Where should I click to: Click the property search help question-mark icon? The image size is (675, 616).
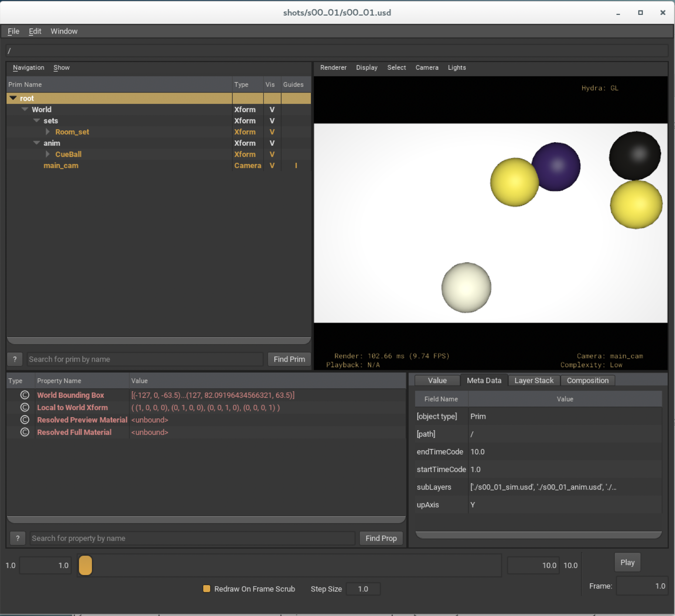(17, 538)
